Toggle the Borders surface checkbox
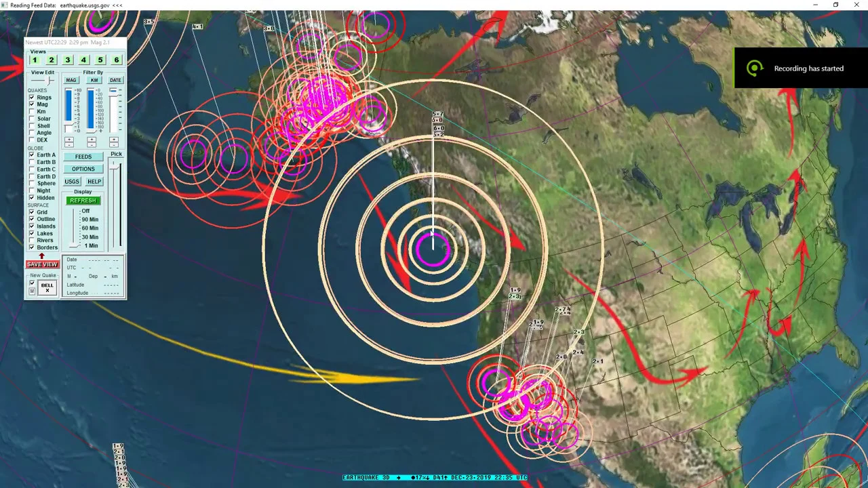The height and width of the screenshot is (488, 868). pyautogui.click(x=31, y=247)
